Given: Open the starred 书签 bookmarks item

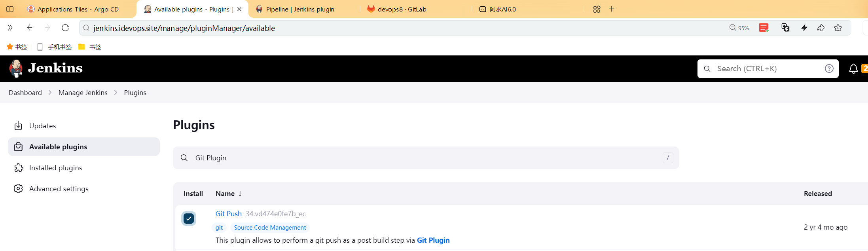Looking at the screenshot, I should tap(17, 47).
